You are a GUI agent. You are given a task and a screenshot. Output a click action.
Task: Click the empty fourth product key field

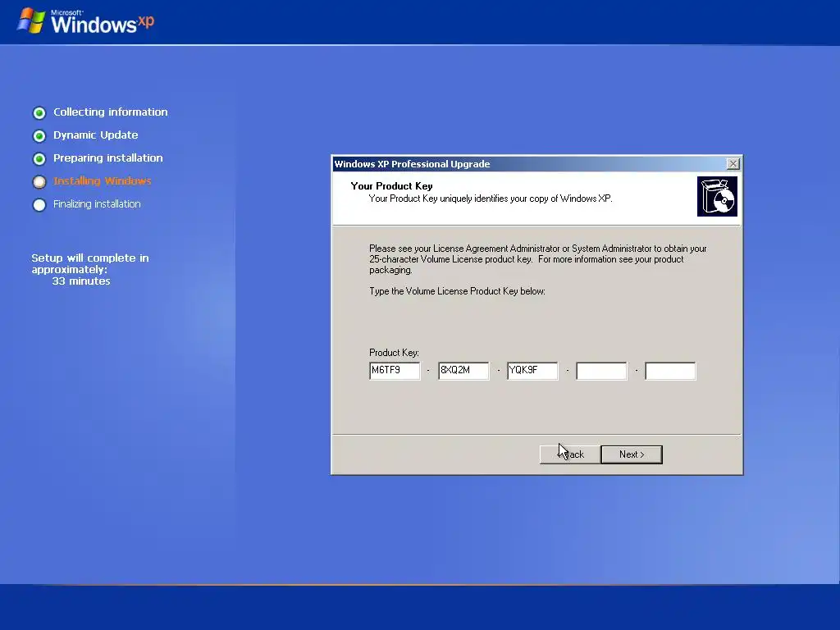pos(601,371)
